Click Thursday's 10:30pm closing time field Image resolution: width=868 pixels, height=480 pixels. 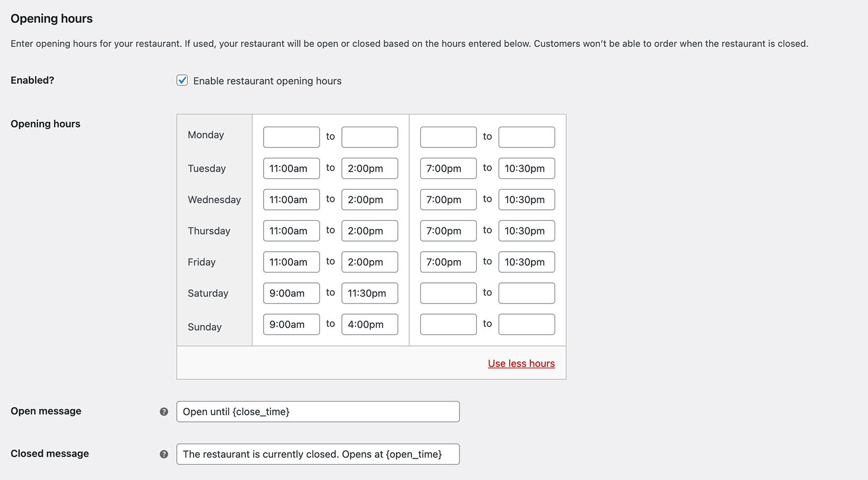click(526, 230)
